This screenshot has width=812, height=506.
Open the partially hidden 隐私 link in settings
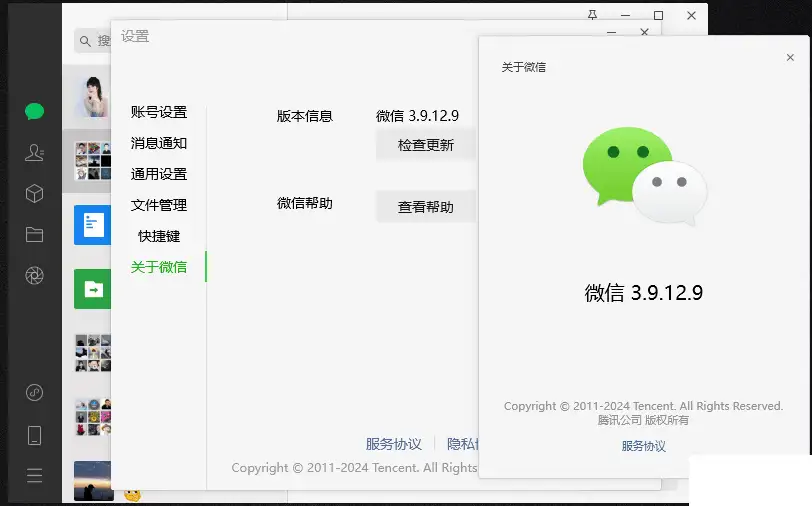(462, 444)
